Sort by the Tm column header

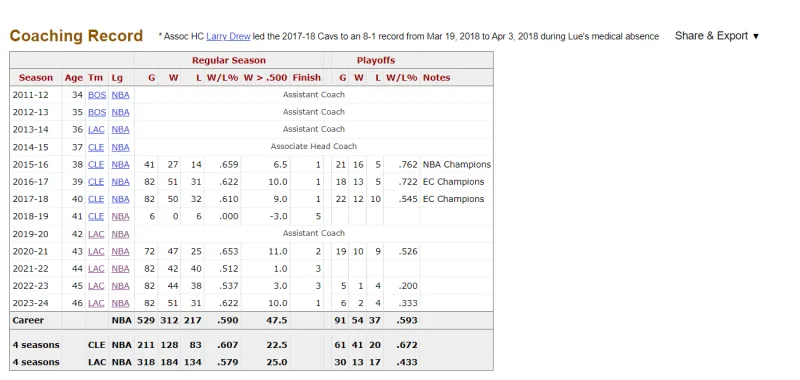pyautogui.click(x=95, y=78)
